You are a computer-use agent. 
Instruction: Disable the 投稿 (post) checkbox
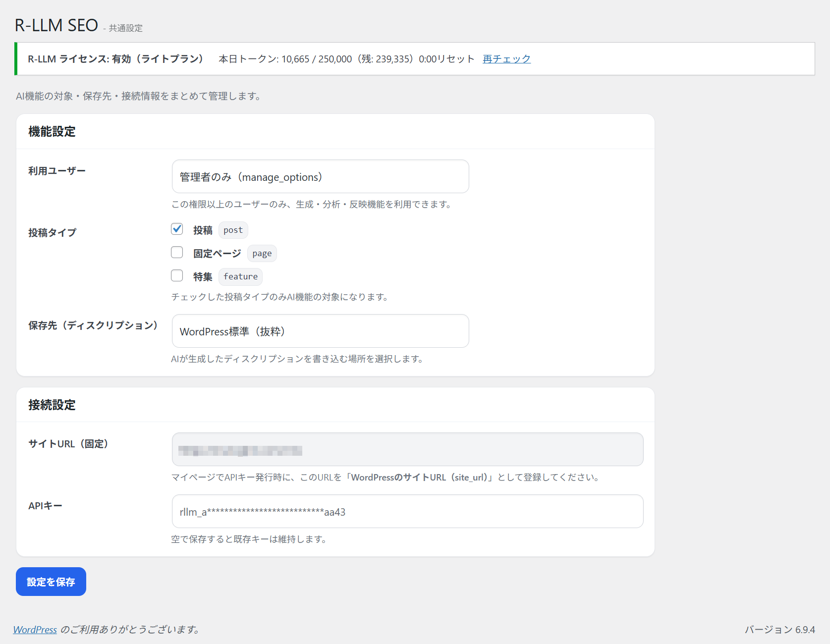click(x=177, y=229)
